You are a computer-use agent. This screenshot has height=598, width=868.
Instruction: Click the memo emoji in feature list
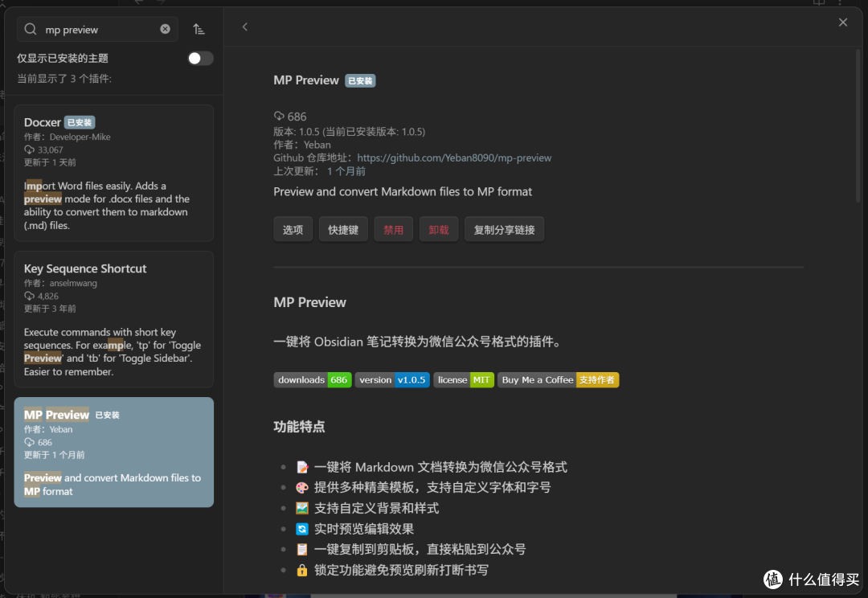coord(301,467)
